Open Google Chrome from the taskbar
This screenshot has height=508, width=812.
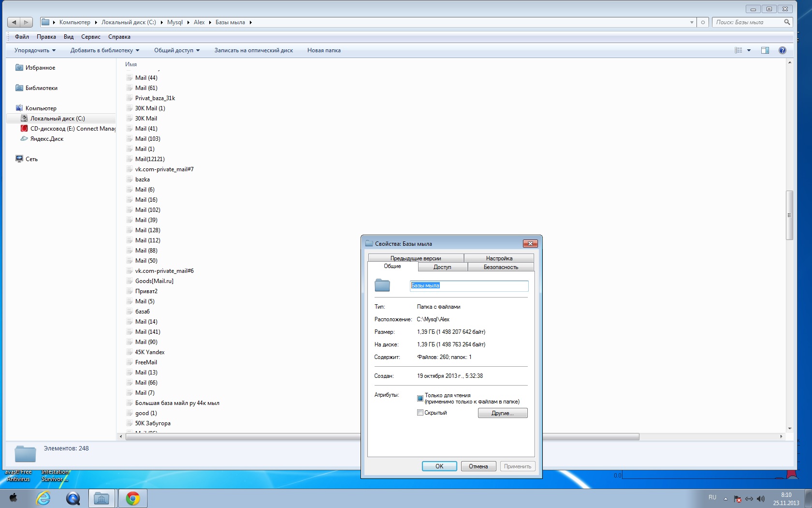132,498
